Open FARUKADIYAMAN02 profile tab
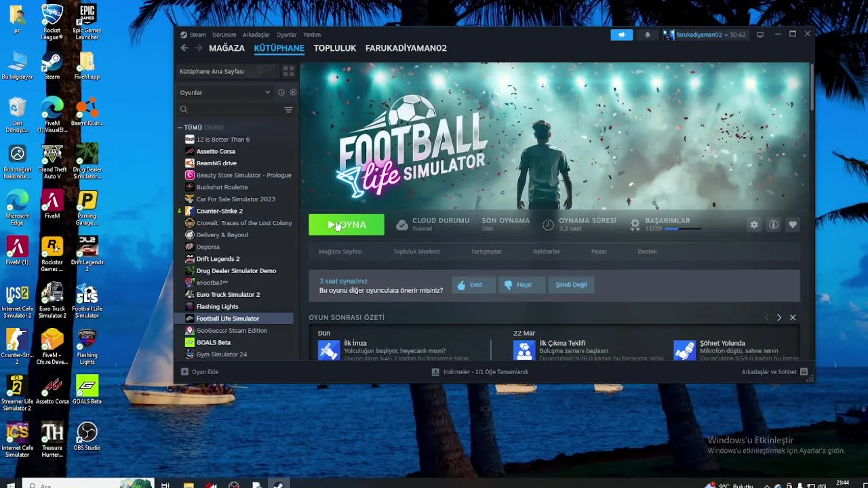 click(406, 48)
